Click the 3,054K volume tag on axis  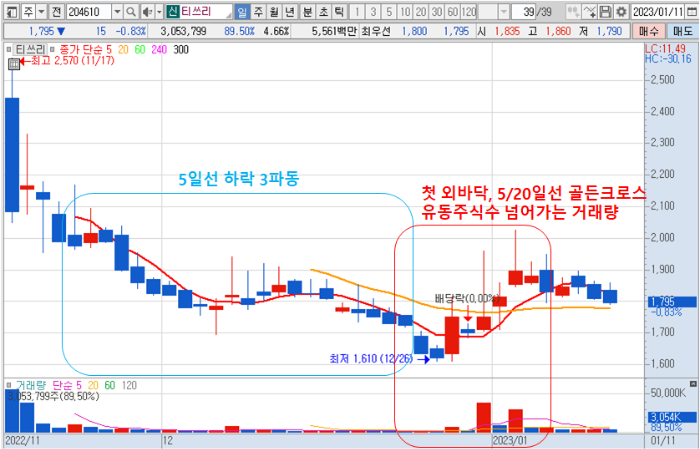click(672, 417)
